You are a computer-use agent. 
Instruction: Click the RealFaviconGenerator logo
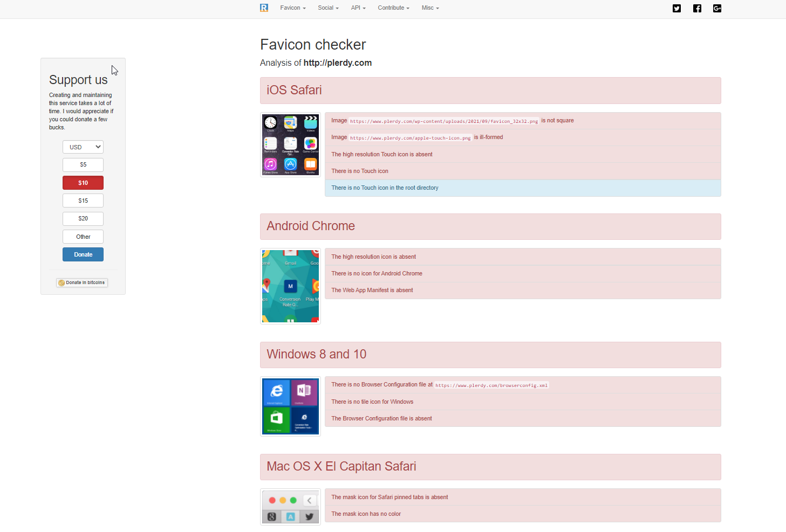coord(264,8)
